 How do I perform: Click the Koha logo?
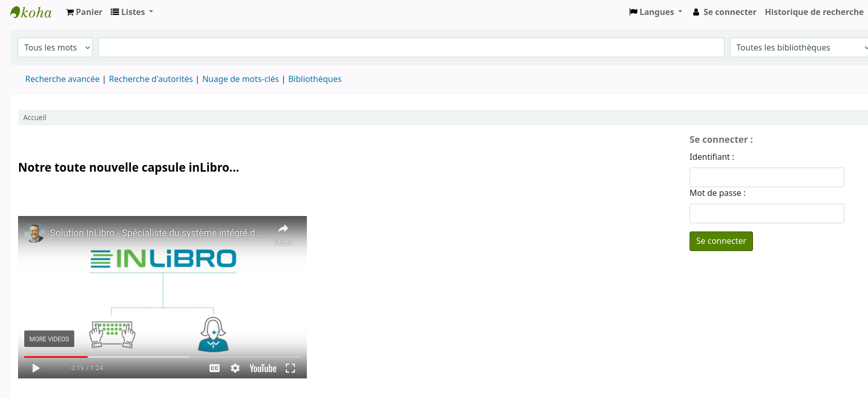tap(31, 12)
